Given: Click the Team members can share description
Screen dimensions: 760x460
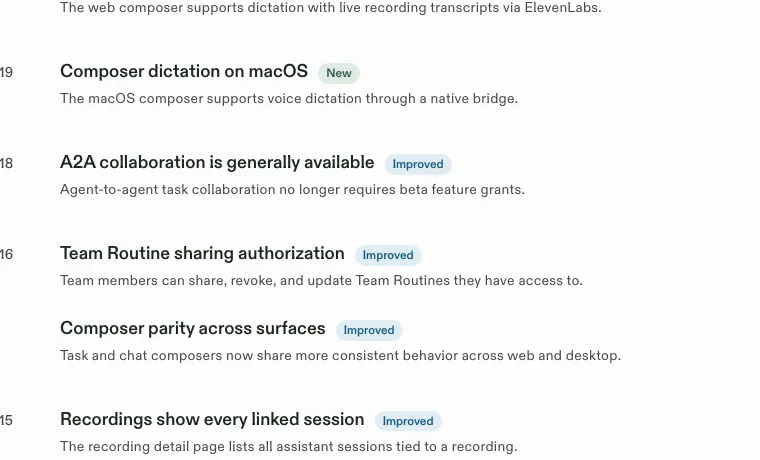Looking at the screenshot, I should (x=321, y=281).
